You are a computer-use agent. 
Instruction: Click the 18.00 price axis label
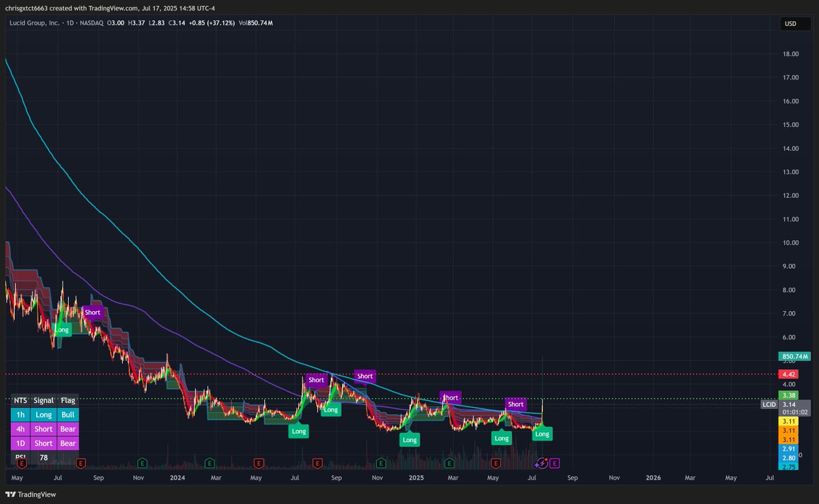tap(791, 54)
